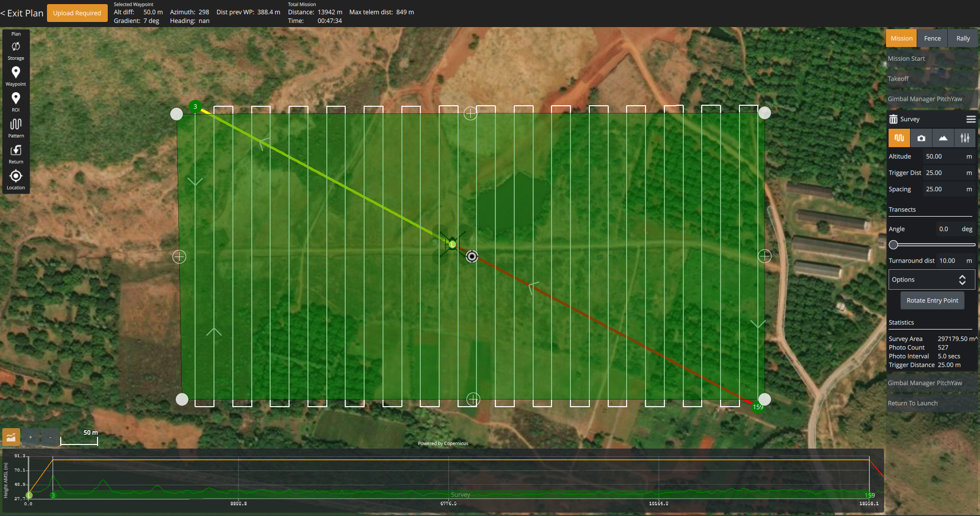The width and height of the screenshot is (980, 516).
Task: Select waypoint 159 marker on the map
Action: coord(758,407)
